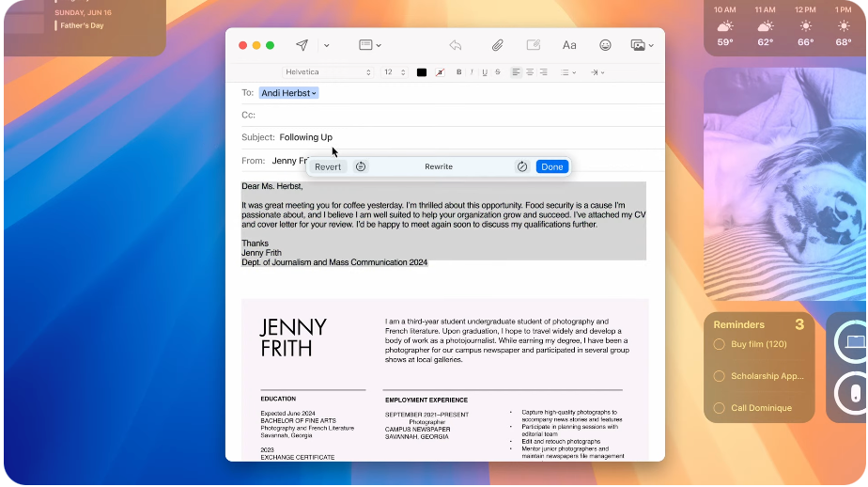Apply bold formatting with the B icon
The height and width of the screenshot is (487, 868).
coord(459,72)
